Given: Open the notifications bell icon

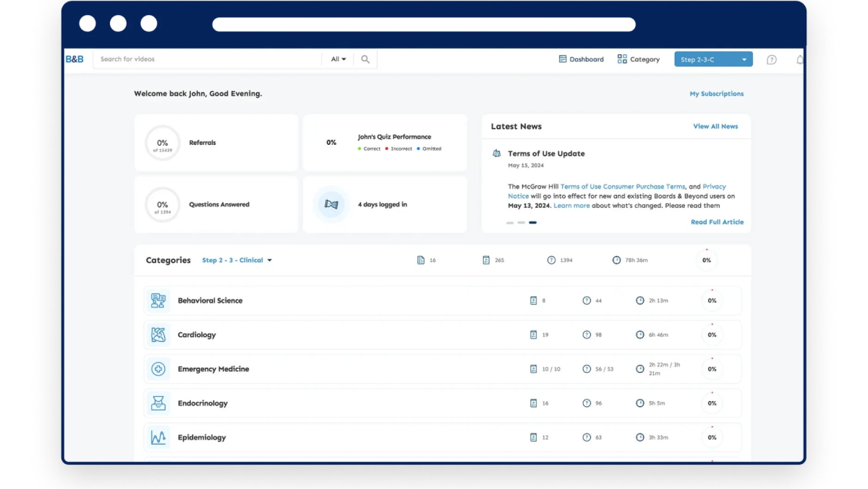Looking at the screenshot, I should (x=800, y=60).
